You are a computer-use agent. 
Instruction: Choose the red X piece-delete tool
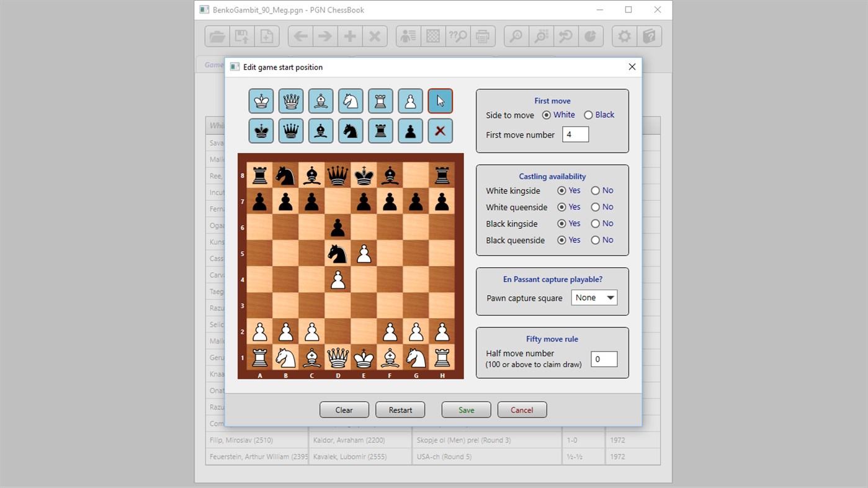pyautogui.click(x=440, y=131)
